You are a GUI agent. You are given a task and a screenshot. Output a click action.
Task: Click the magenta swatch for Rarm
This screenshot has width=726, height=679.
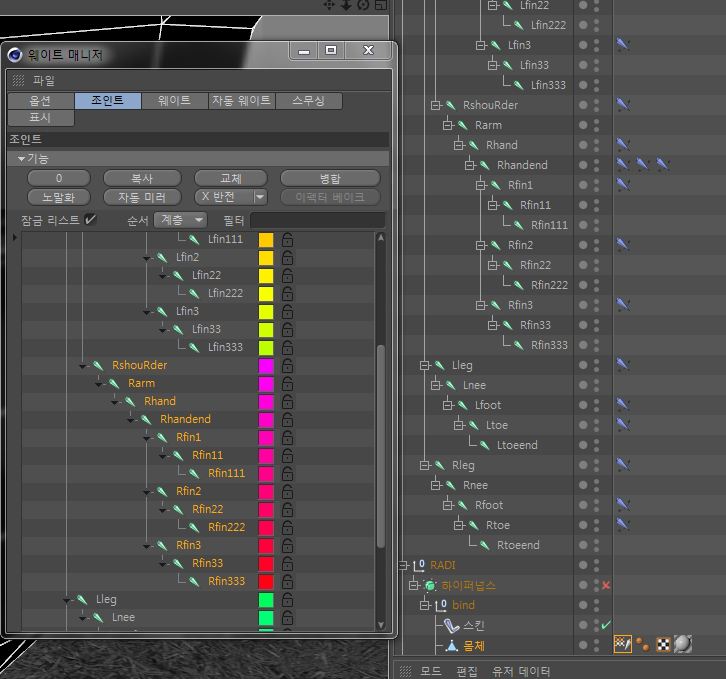click(266, 384)
